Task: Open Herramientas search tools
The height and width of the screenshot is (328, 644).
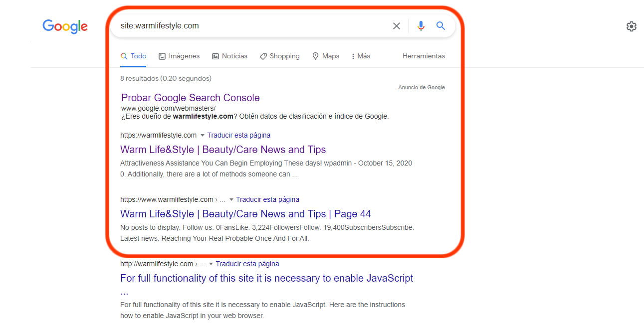Action: (424, 56)
